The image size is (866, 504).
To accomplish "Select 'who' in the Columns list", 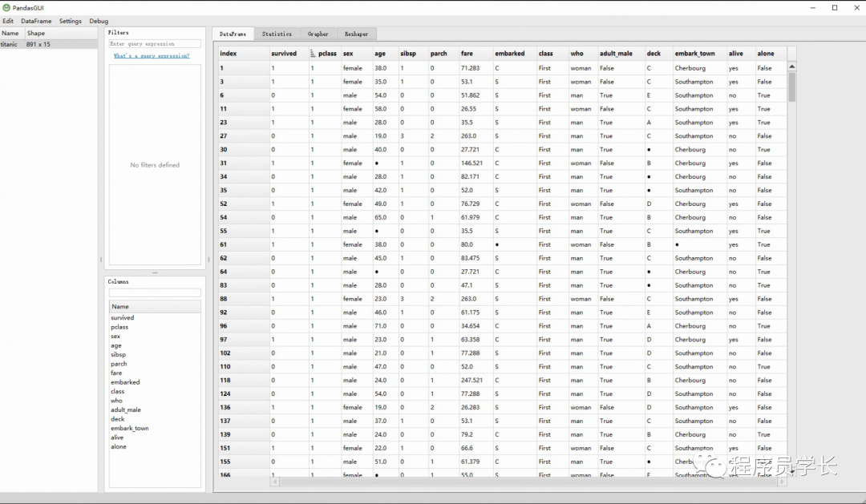I will (x=116, y=401).
